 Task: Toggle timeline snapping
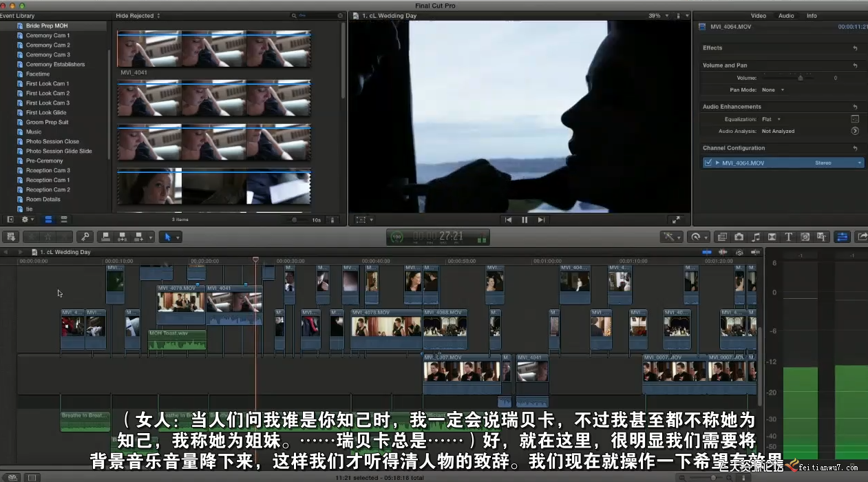(x=754, y=253)
